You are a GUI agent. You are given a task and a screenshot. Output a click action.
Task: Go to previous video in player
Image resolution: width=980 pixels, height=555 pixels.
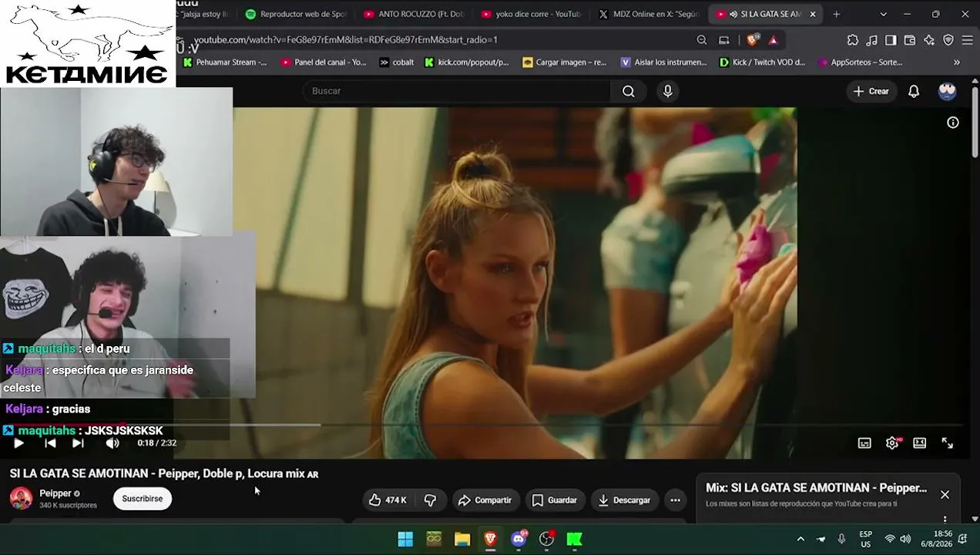click(50, 443)
